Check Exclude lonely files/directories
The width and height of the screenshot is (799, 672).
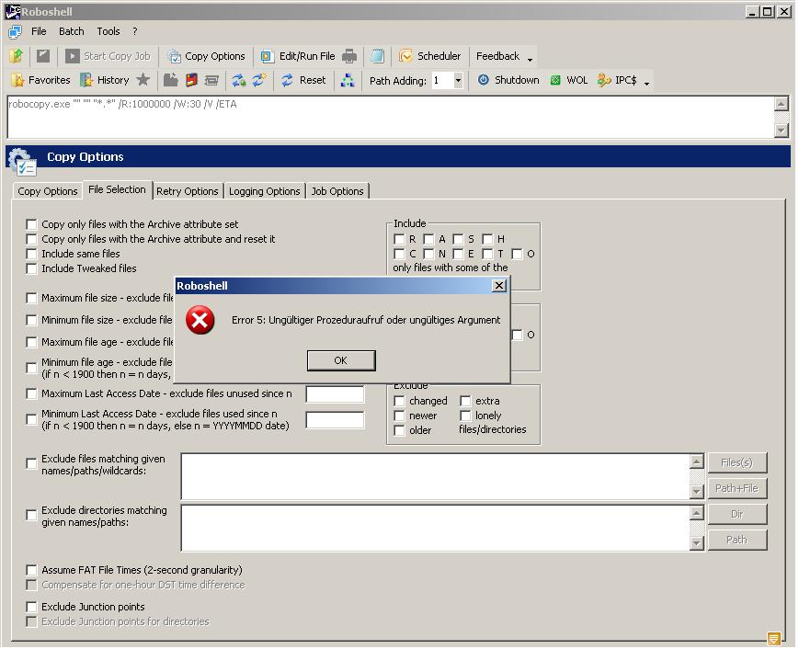point(465,416)
